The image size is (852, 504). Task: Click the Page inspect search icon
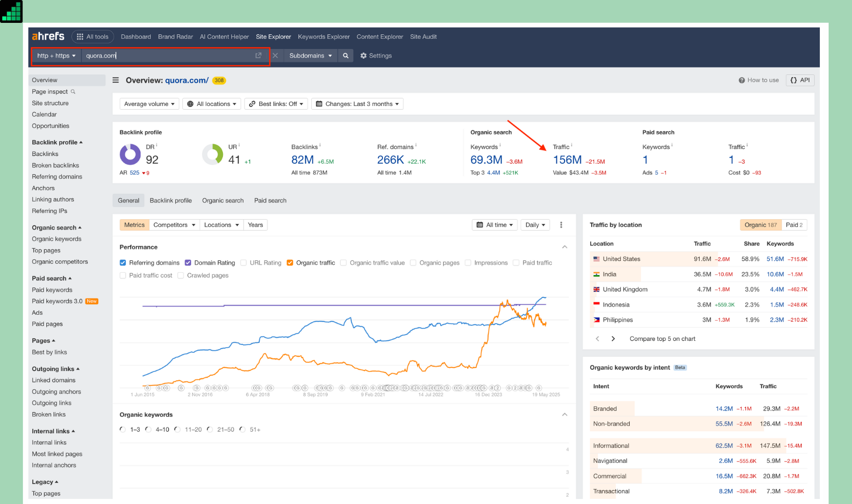[x=73, y=91]
